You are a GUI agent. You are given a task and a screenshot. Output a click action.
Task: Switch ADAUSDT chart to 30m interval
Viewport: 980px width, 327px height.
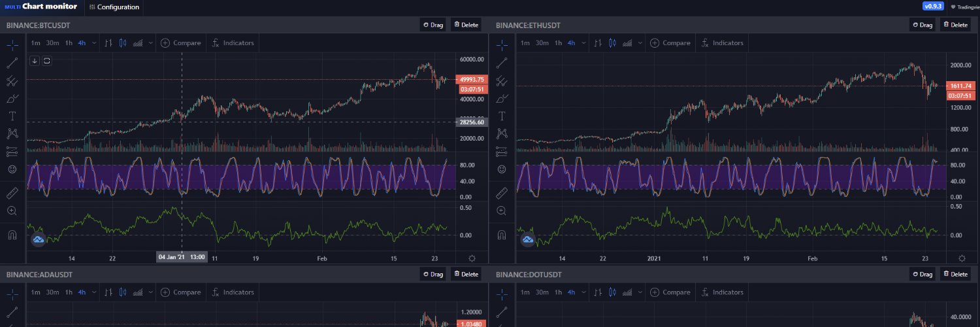pyautogui.click(x=53, y=292)
